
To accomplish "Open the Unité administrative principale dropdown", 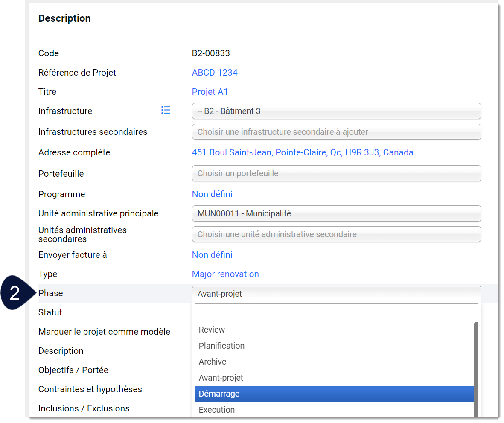I will coord(336,213).
